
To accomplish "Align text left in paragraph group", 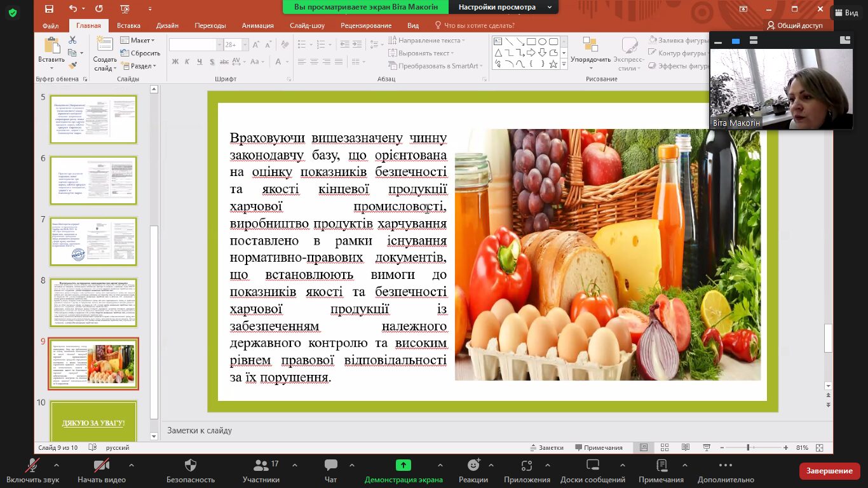I will coord(302,62).
